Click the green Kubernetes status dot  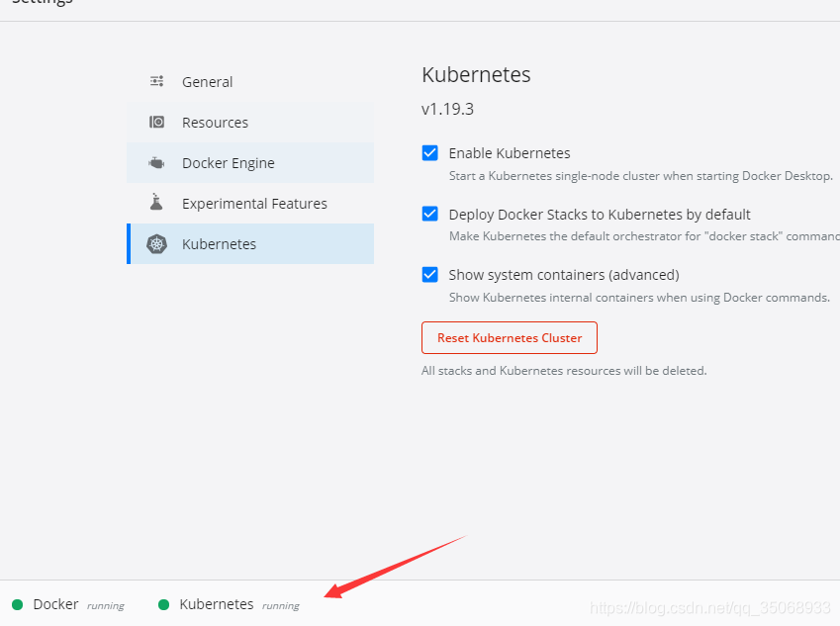coord(164,604)
